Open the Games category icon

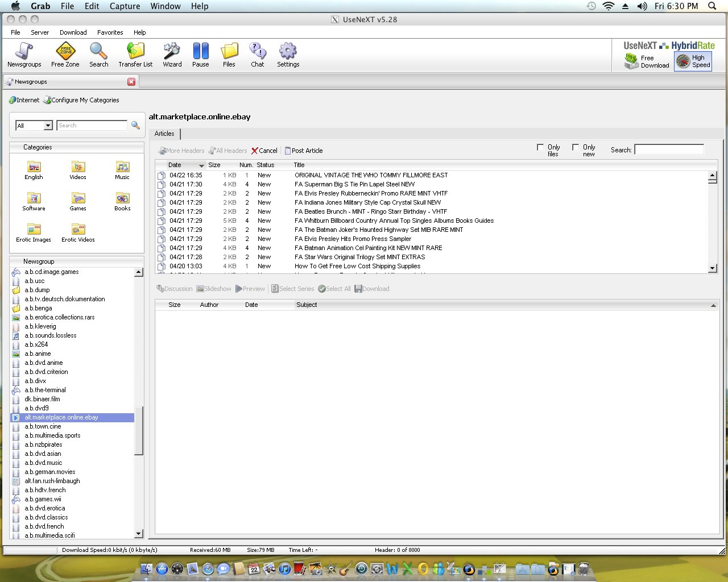click(78, 198)
